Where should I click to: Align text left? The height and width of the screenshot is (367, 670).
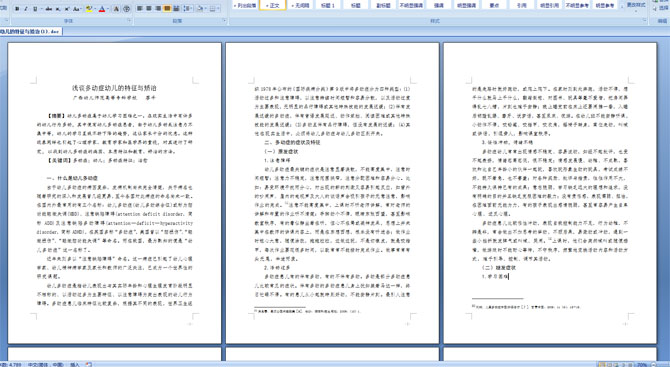point(139,8)
